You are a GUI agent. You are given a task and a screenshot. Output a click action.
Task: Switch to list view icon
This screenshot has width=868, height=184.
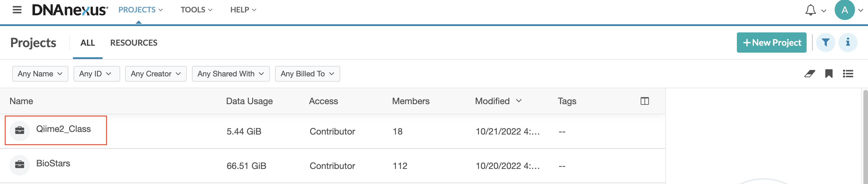click(848, 73)
